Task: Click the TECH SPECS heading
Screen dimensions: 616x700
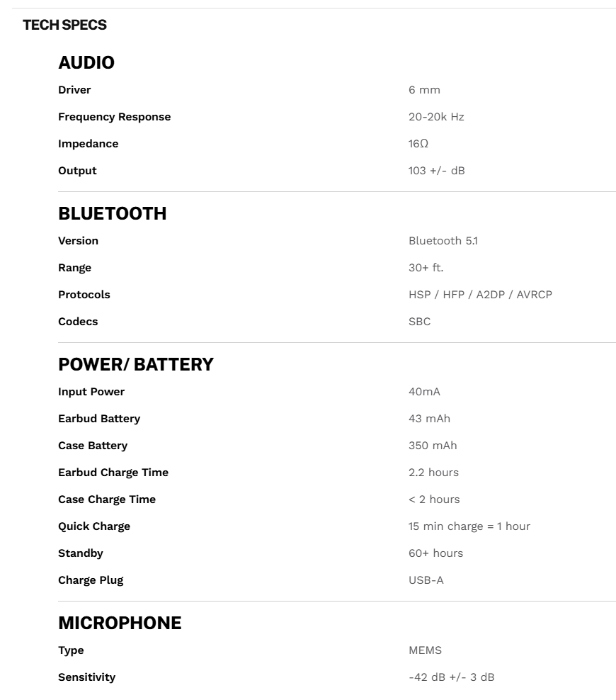Action: tap(64, 26)
